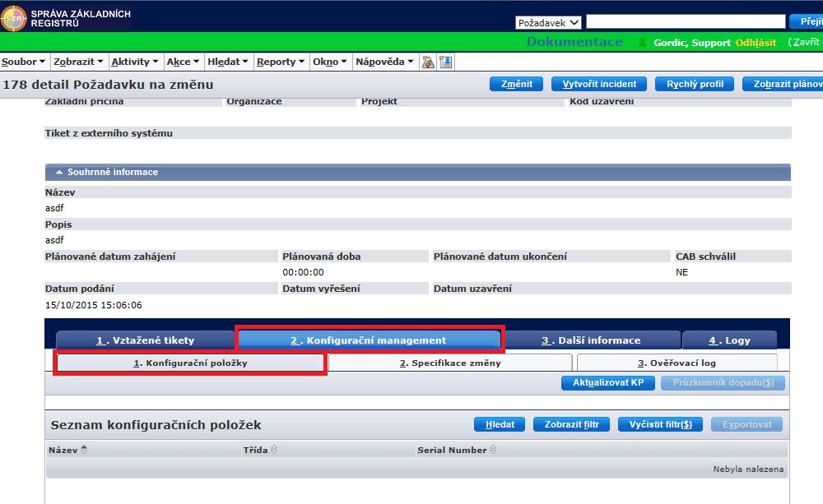The height and width of the screenshot is (504, 823).
Task: Open the Požadavek type dropdown
Action: tap(548, 22)
